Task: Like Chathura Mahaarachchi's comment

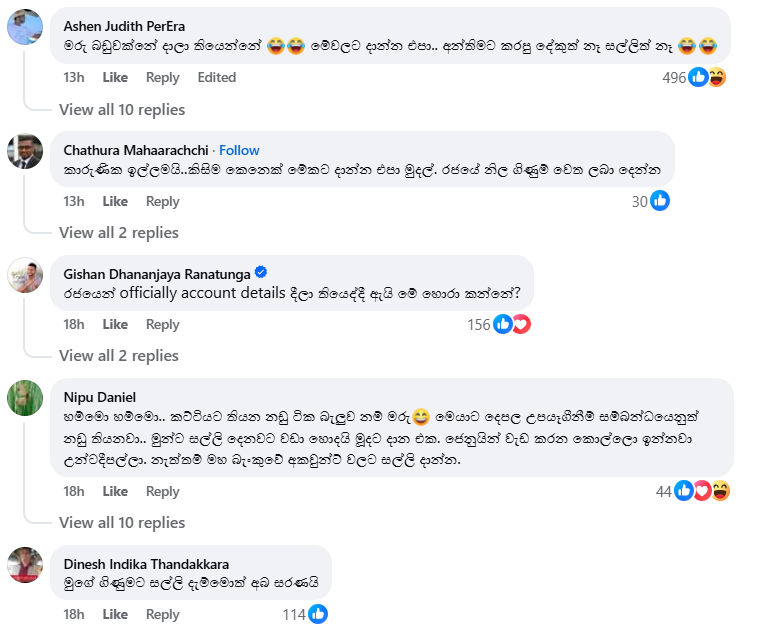Action: [115, 201]
